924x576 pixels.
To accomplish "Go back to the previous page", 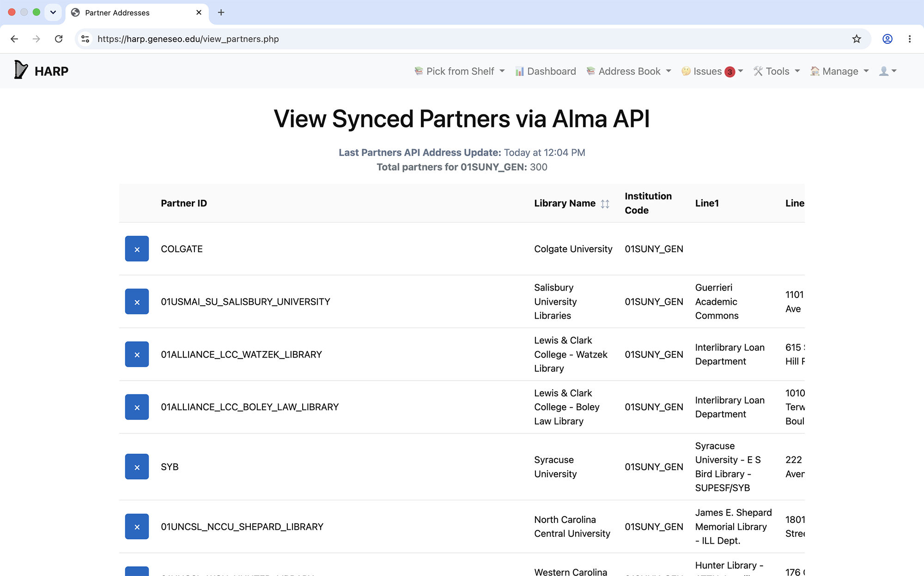I will point(14,39).
